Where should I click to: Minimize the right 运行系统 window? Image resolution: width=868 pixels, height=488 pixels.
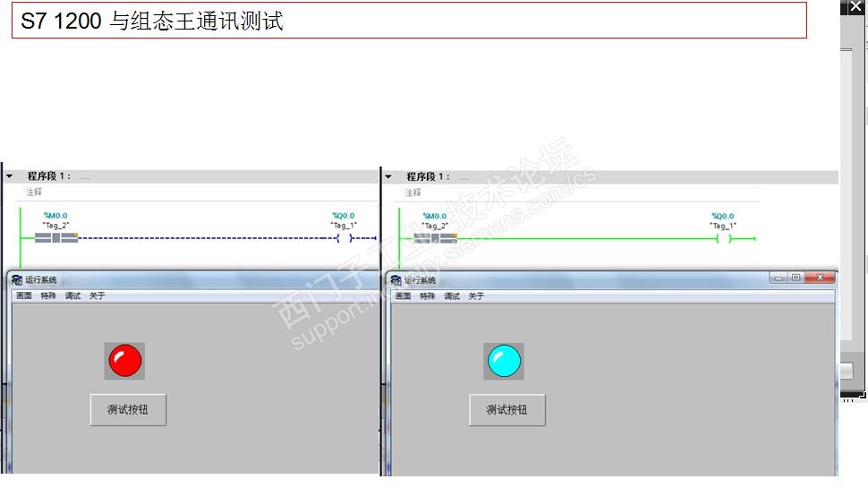(x=779, y=278)
